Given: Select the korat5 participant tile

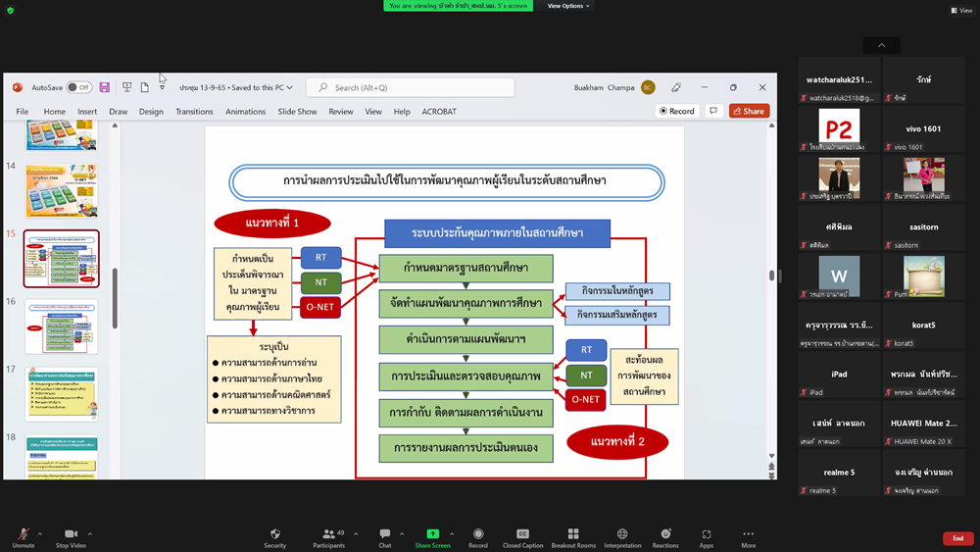Looking at the screenshot, I should click(x=923, y=326).
